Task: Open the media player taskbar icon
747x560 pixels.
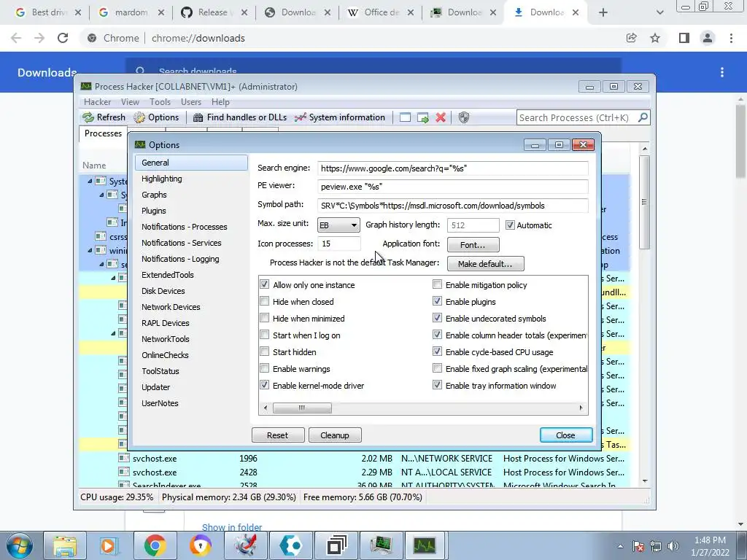Action: tap(109, 545)
